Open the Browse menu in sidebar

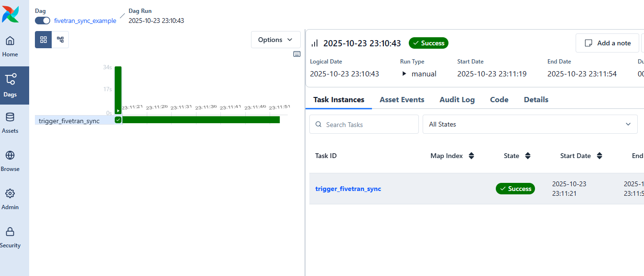[10, 161]
